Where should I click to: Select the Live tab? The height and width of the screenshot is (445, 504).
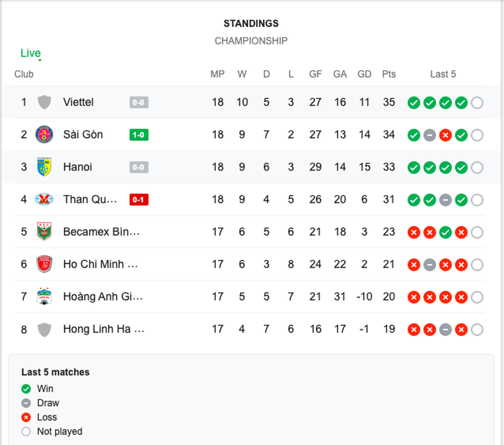[31, 53]
